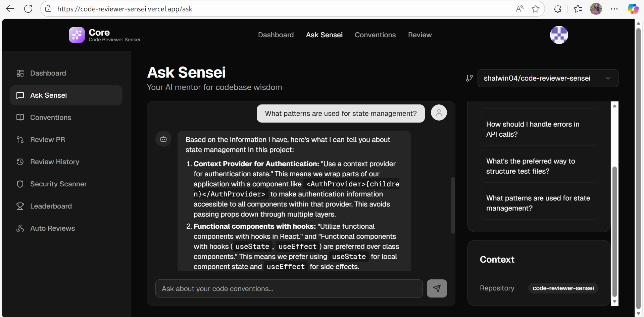Click the Review History clock icon
The width and height of the screenshot is (644, 317).
click(x=20, y=162)
